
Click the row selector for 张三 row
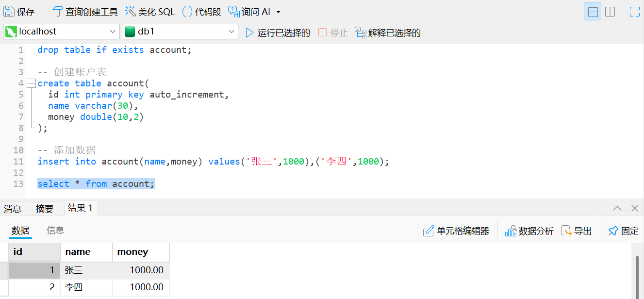coord(4,270)
